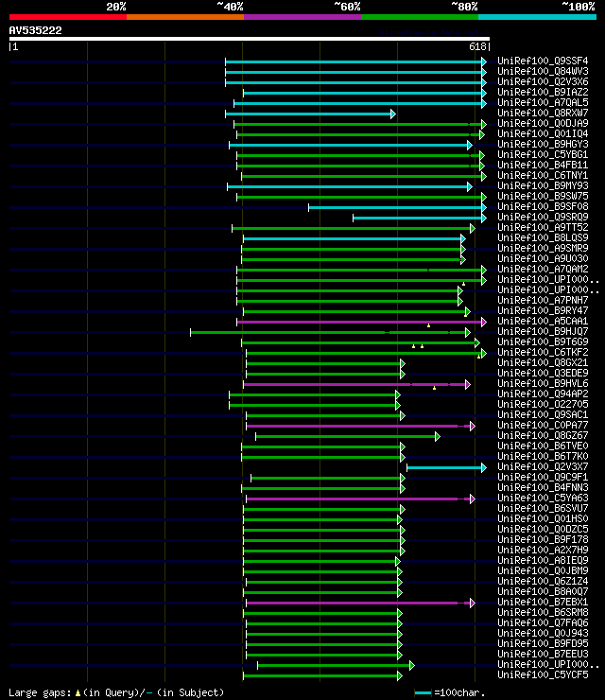Image resolution: width=605 pixels, height=700 pixels.
Task: Click the UniRef100_Q0DJA9 label
Action: [543, 123]
